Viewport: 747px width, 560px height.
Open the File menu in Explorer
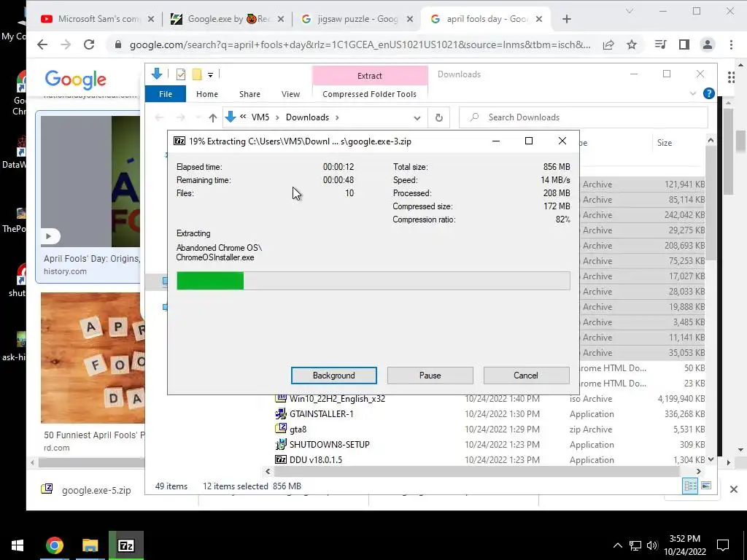(166, 94)
